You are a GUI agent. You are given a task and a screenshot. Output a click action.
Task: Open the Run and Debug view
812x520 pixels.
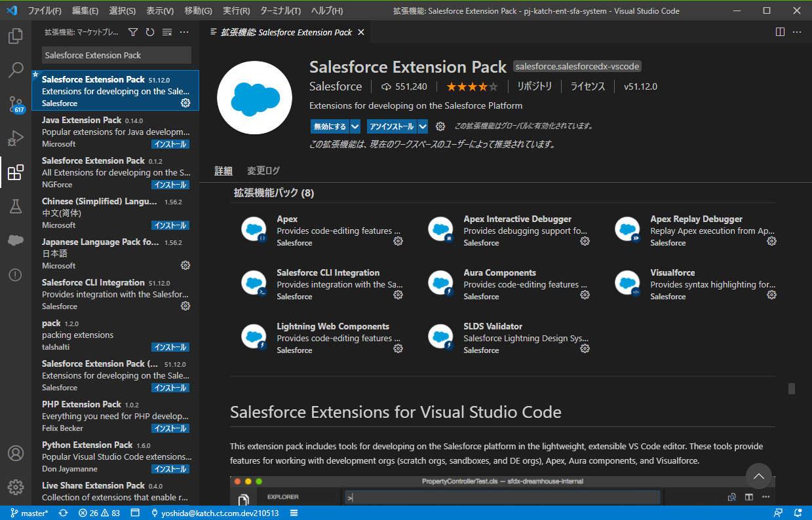click(16, 138)
